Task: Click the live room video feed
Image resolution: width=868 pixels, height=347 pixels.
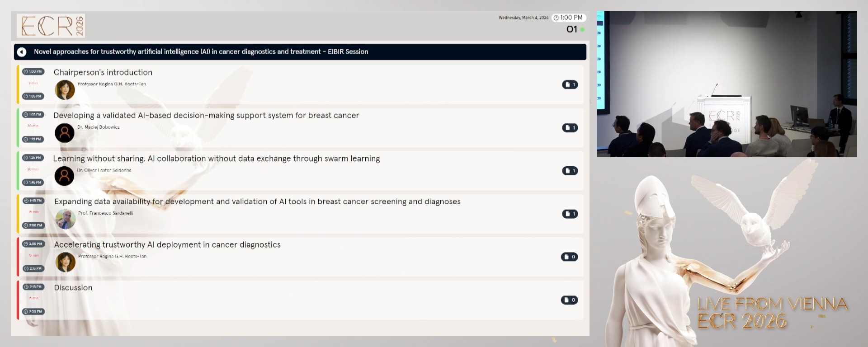Action: 726,84
